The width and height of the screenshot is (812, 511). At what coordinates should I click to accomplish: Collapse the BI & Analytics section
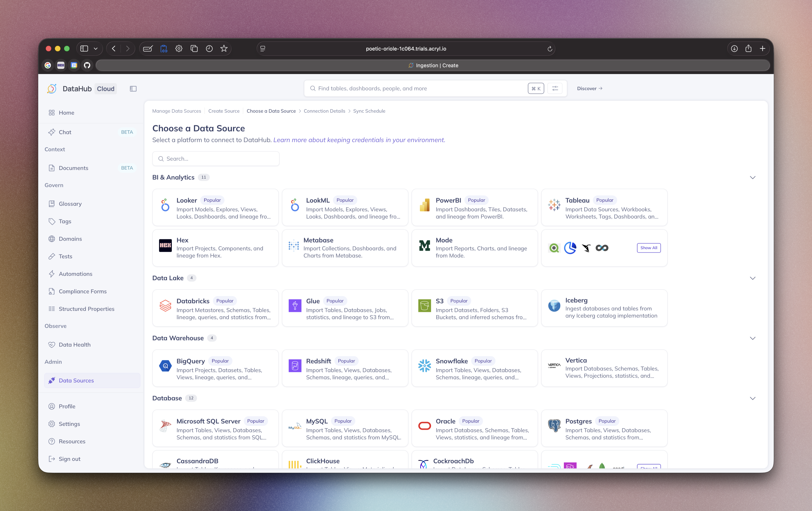[752, 178]
